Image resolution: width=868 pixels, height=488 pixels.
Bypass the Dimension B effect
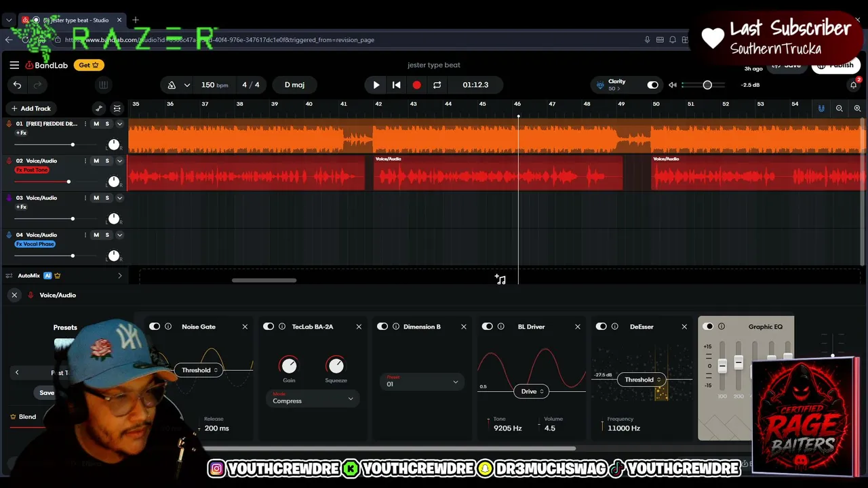(382, 327)
